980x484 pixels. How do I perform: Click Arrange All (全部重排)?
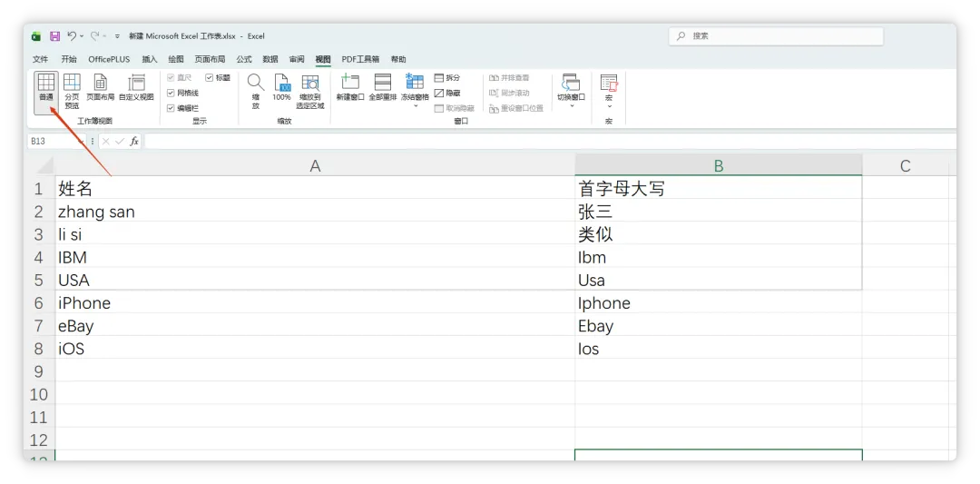(x=383, y=87)
